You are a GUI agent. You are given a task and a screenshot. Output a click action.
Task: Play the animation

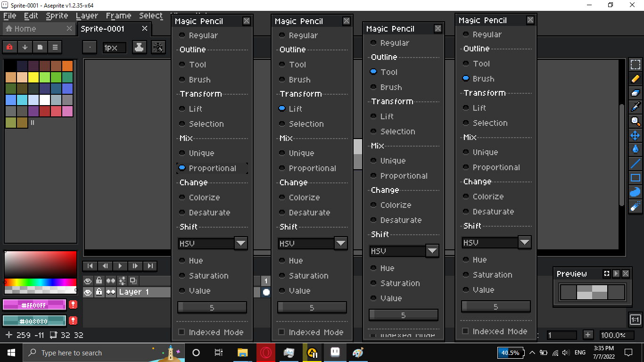pyautogui.click(x=120, y=266)
